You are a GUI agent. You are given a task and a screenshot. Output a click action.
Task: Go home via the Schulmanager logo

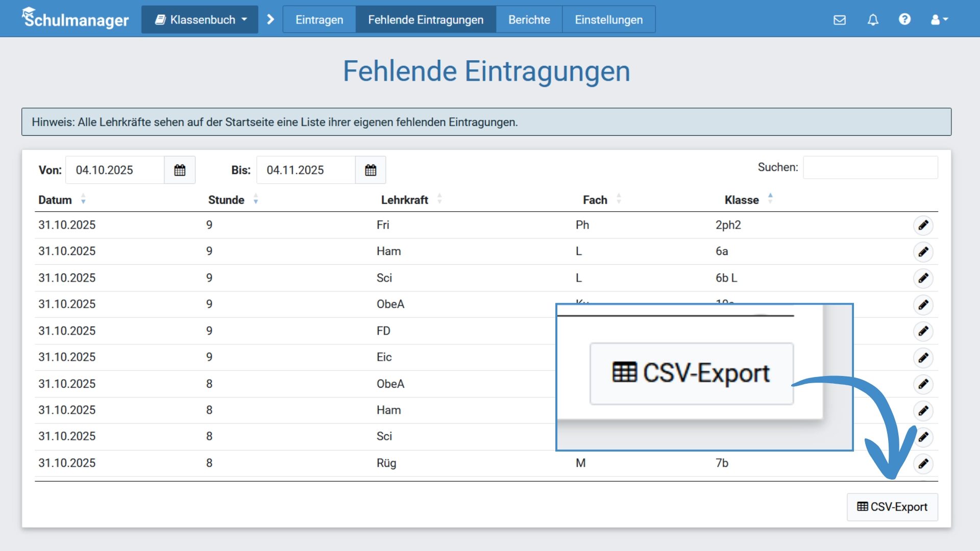point(75,18)
